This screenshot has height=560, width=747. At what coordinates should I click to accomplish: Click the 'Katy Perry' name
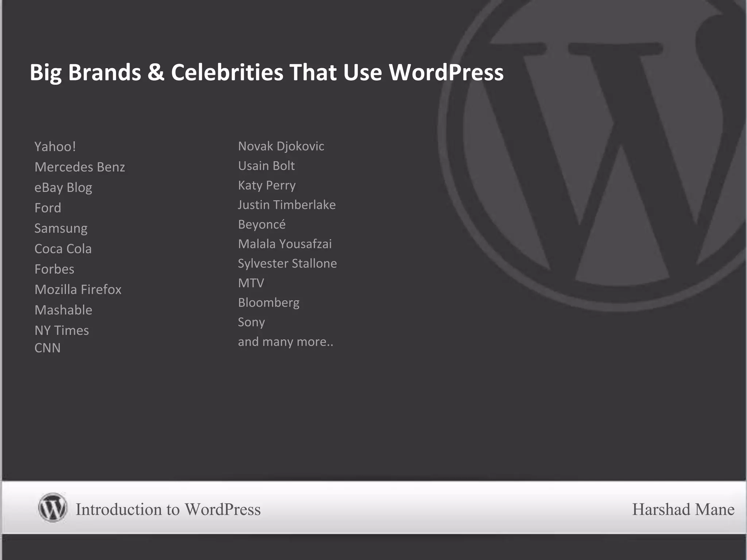point(267,186)
